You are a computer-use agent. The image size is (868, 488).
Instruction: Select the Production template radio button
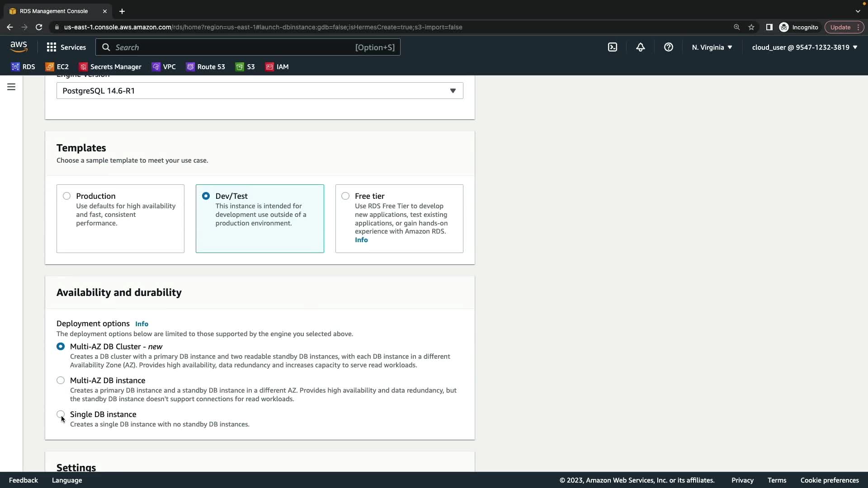(67, 196)
